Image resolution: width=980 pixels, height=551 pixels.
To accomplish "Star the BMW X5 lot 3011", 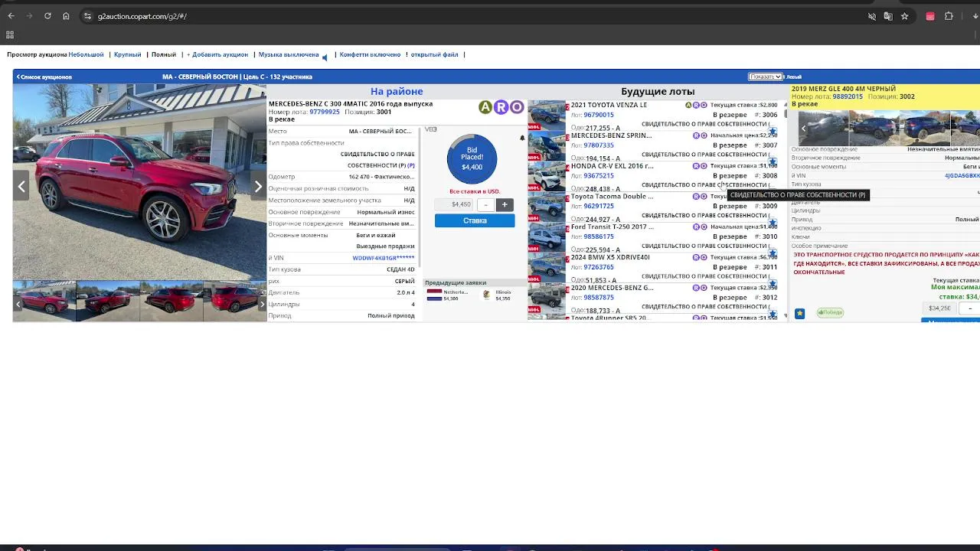I will tap(773, 285).
